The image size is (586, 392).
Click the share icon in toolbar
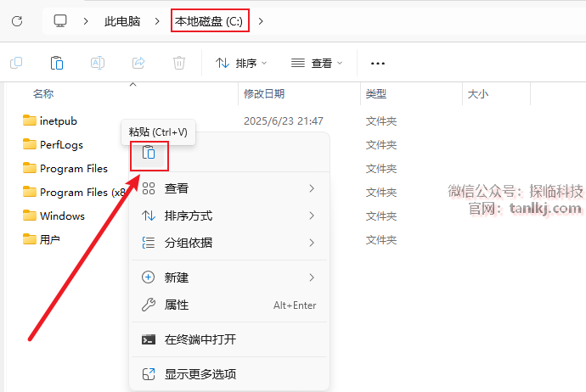(138, 63)
